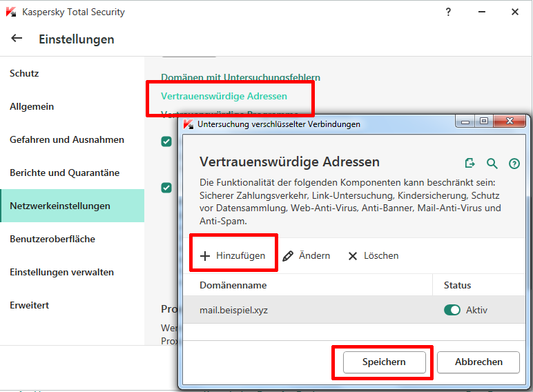Select Netzwerkeinstellungen in the sidebar

click(72, 206)
